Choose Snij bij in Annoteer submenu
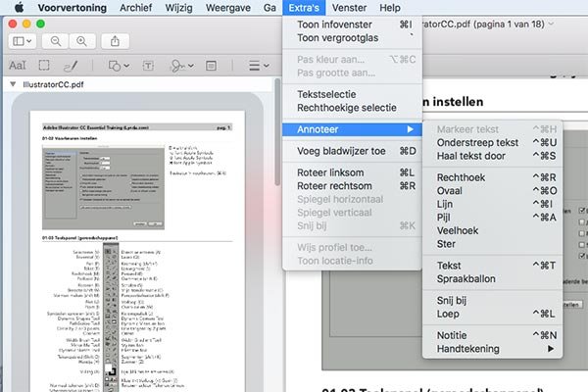The height and width of the screenshot is (392, 588). pyautogui.click(x=492, y=301)
